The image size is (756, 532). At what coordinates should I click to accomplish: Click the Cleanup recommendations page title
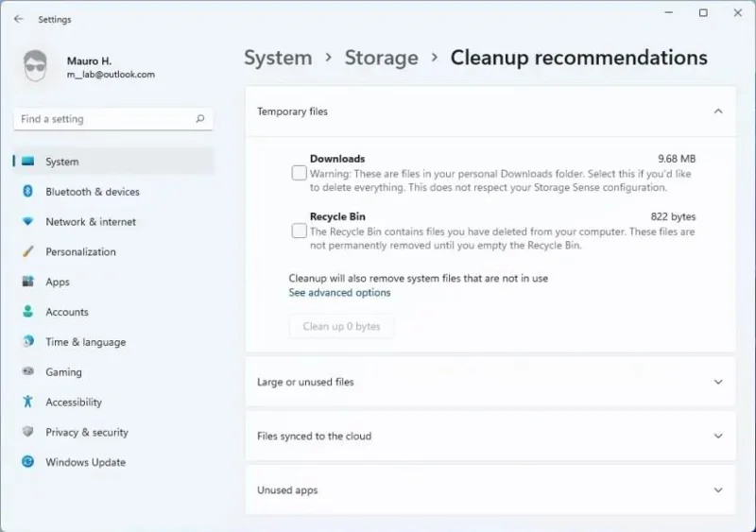[579, 58]
